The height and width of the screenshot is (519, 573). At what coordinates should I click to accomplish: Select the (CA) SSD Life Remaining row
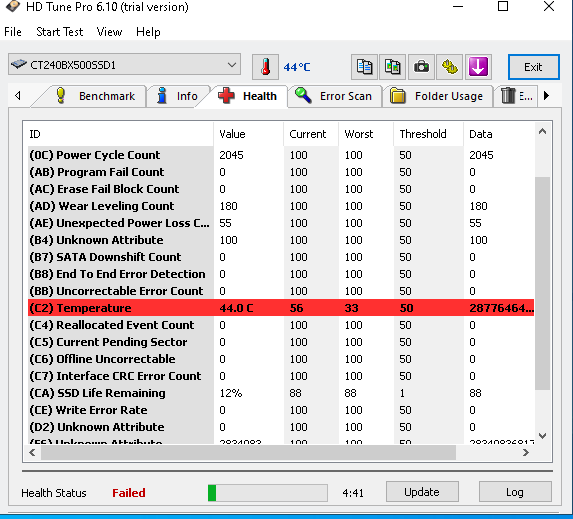[x=281, y=393]
